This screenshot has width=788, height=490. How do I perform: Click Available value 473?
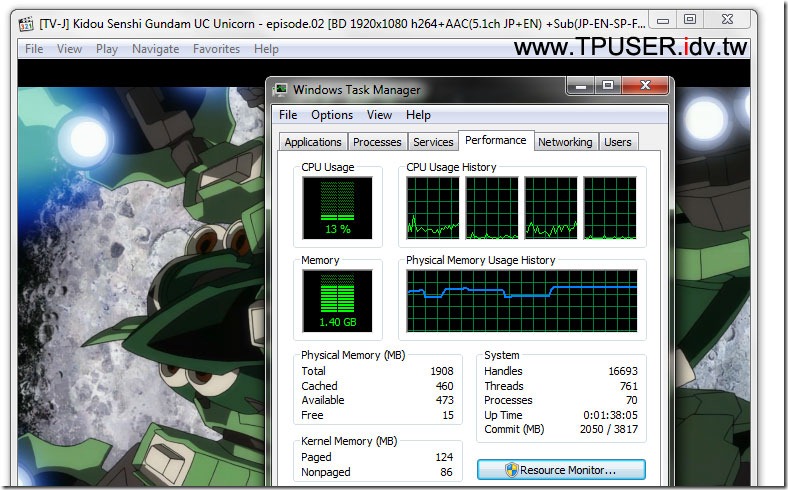pyautogui.click(x=444, y=400)
